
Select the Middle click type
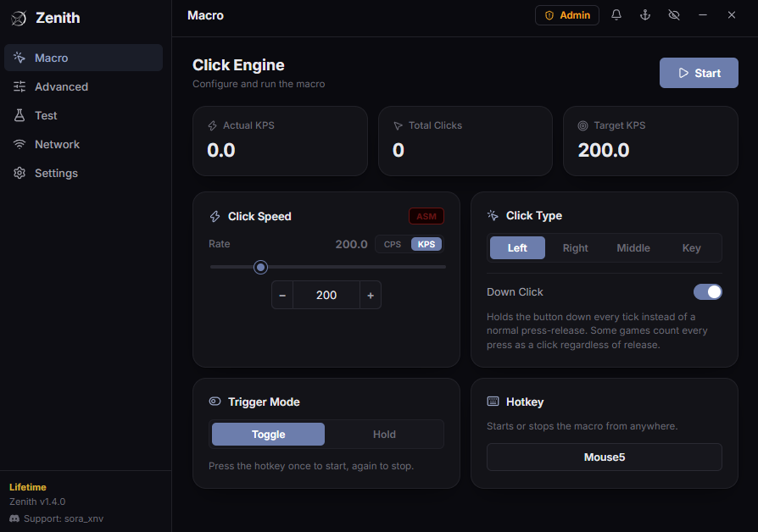pyautogui.click(x=633, y=248)
